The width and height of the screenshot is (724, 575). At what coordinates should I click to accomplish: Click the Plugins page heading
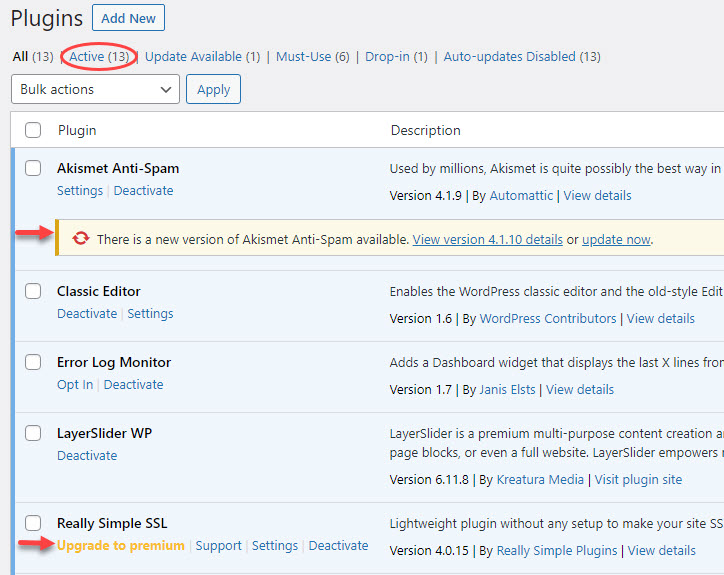click(x=47, y=19)
